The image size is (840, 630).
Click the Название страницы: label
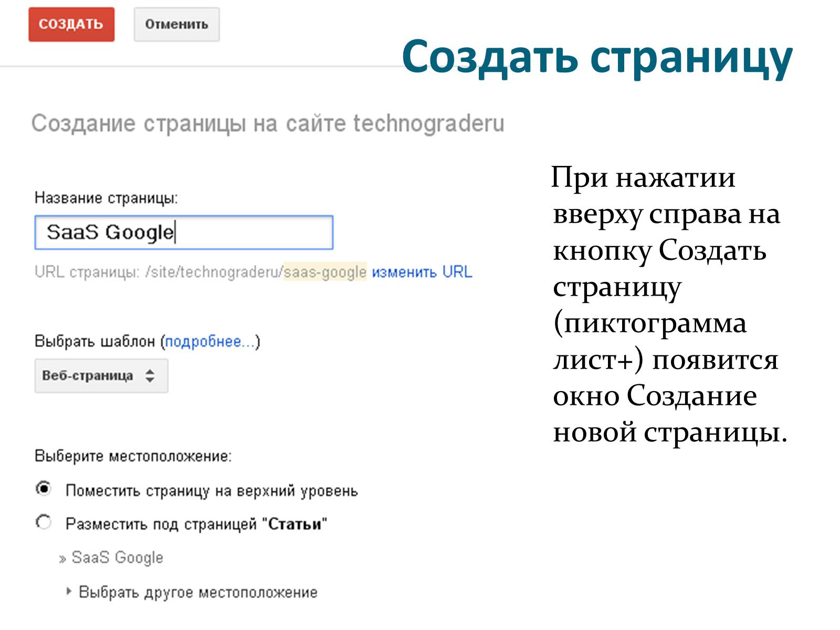pyautogui.click(x=106, y=198)
